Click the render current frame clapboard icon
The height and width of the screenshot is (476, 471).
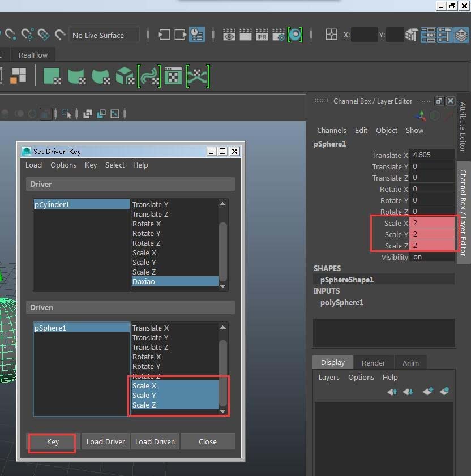tap(246, 35)
